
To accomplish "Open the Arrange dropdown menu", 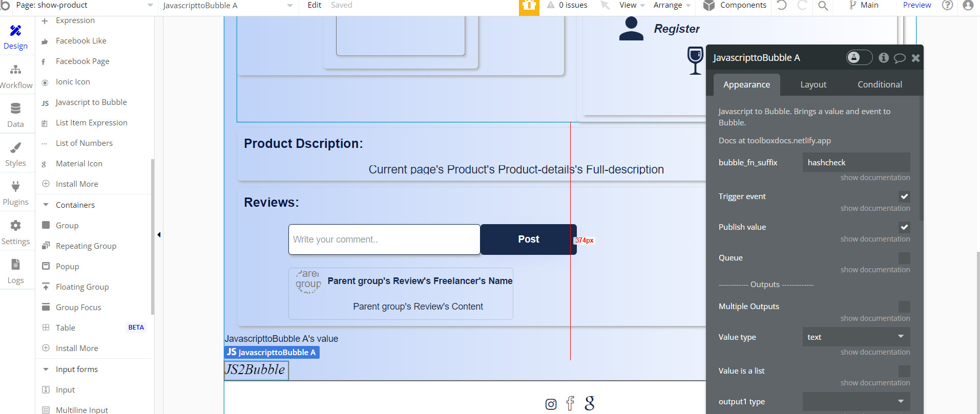I will (672, 5).
